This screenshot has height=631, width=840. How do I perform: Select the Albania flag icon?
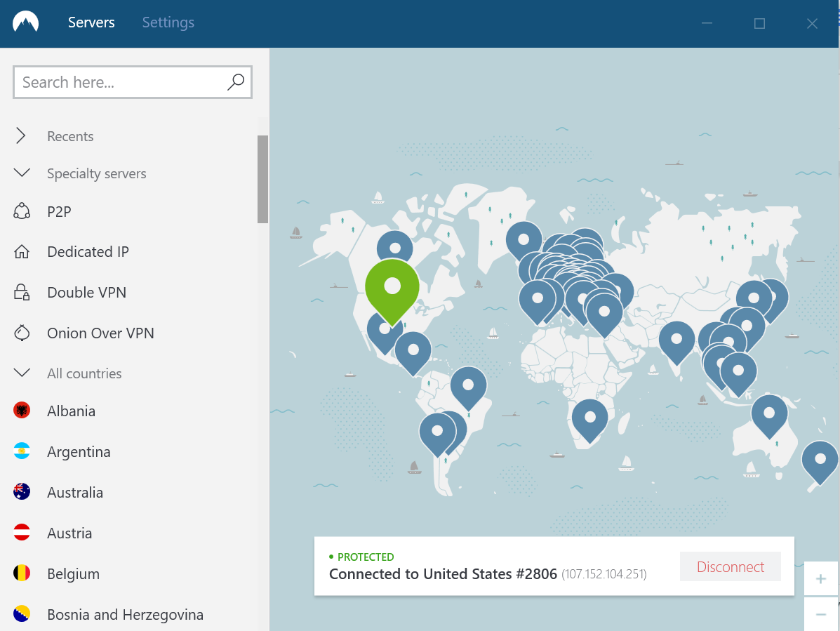coord(22,411)
